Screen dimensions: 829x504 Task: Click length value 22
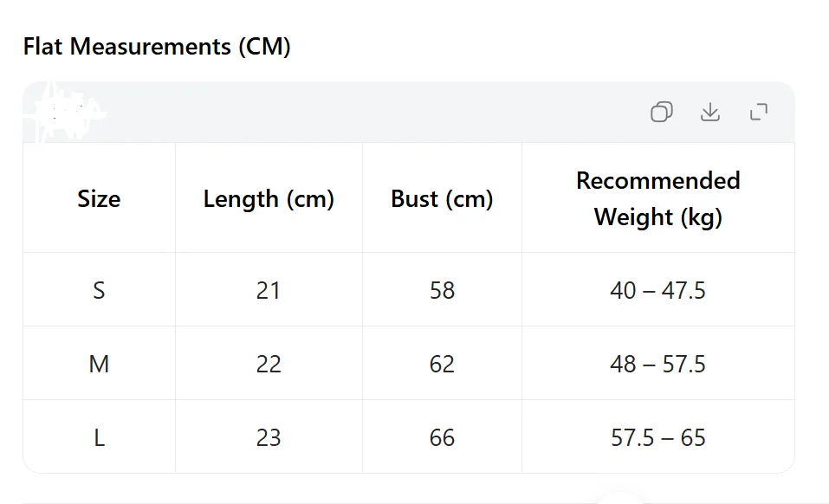click(269, 364)
